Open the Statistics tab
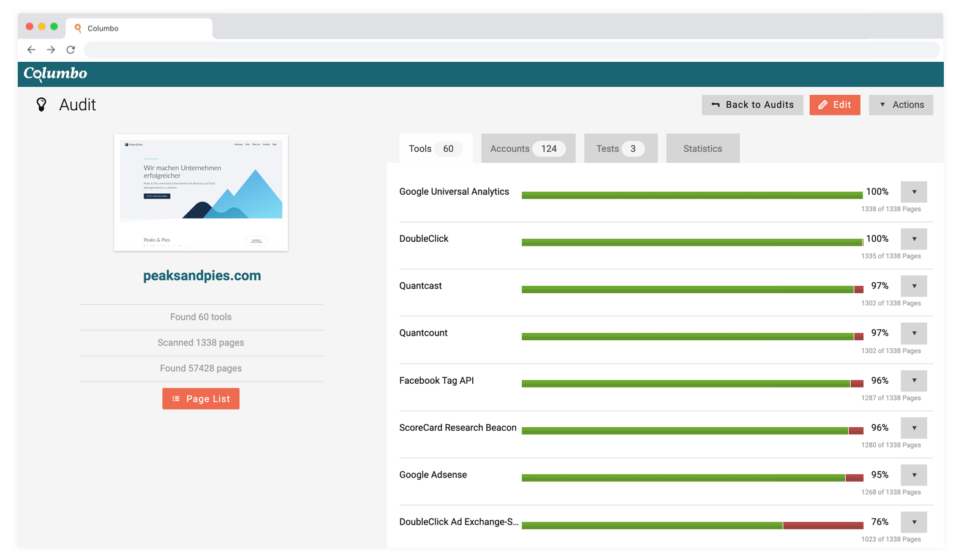Image resolution: width=961 pixels, height=560 pixels. 703,148
